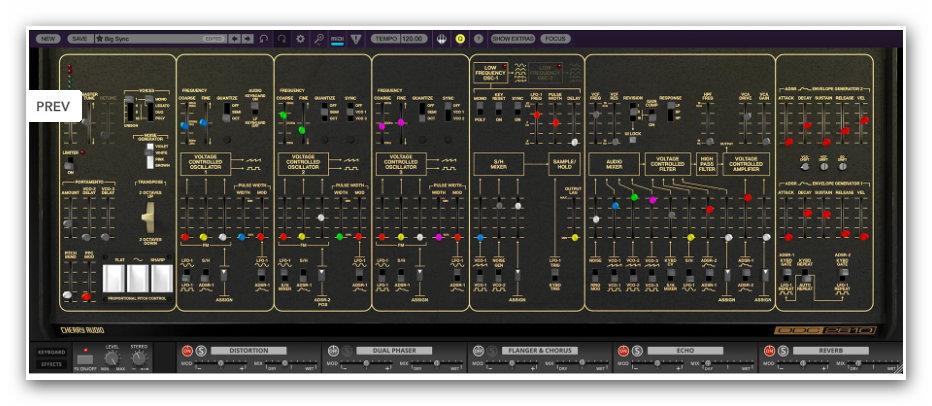Click the FOCUS button
Image resolution: width=932 pixels, height=406 pixels.
click(x=555, y=39)
